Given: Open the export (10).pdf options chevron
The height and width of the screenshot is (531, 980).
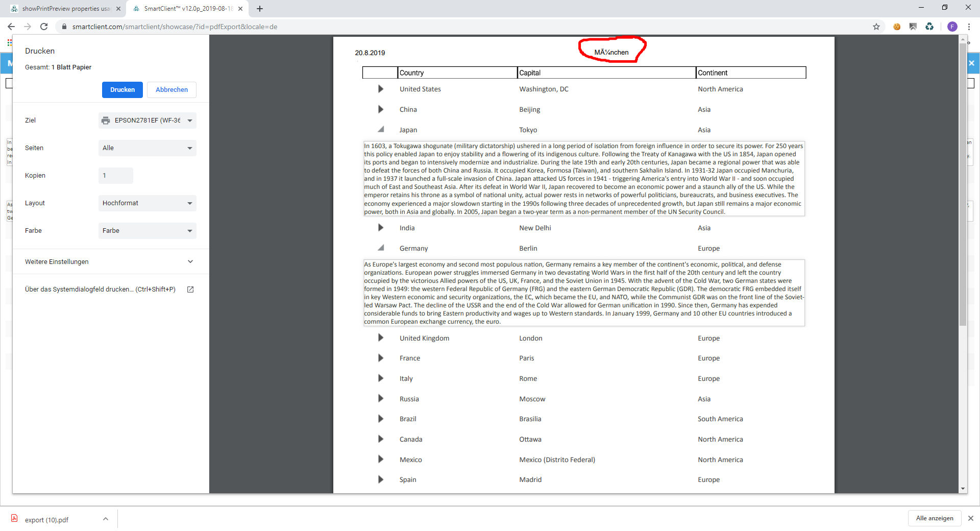Looking at the screenshot, I should pos(106,519).
